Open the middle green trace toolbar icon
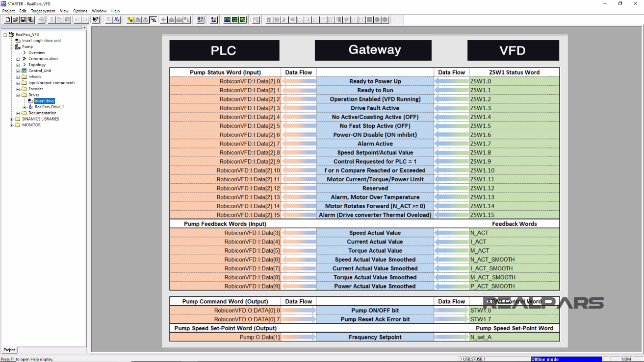This screenshot has height=362, width=644. pyautogui.click(x=235, y=20)
